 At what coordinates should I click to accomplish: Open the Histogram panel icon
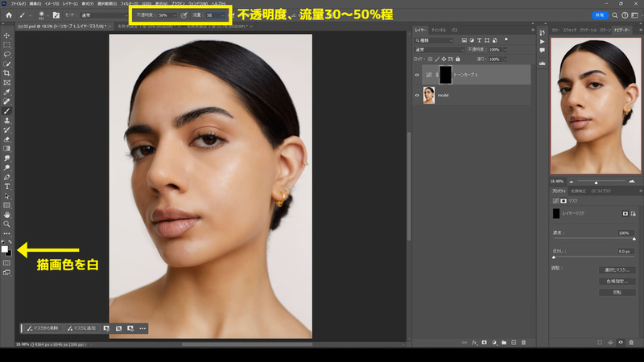pos(542,64)
